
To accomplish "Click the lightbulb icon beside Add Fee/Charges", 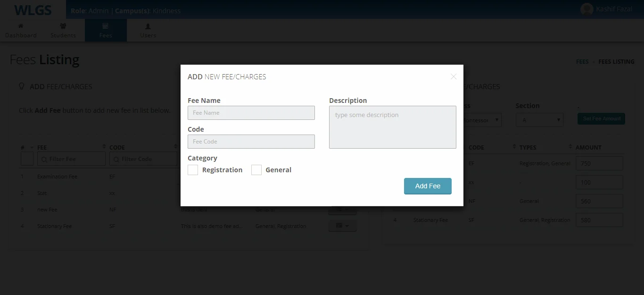I will [21, 86].
